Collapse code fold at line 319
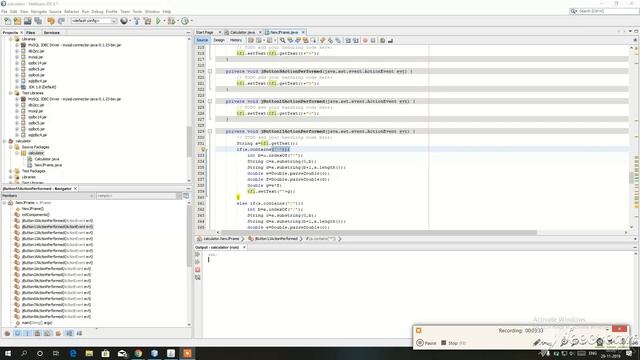 pyautogui.click(x=210, y=71)
